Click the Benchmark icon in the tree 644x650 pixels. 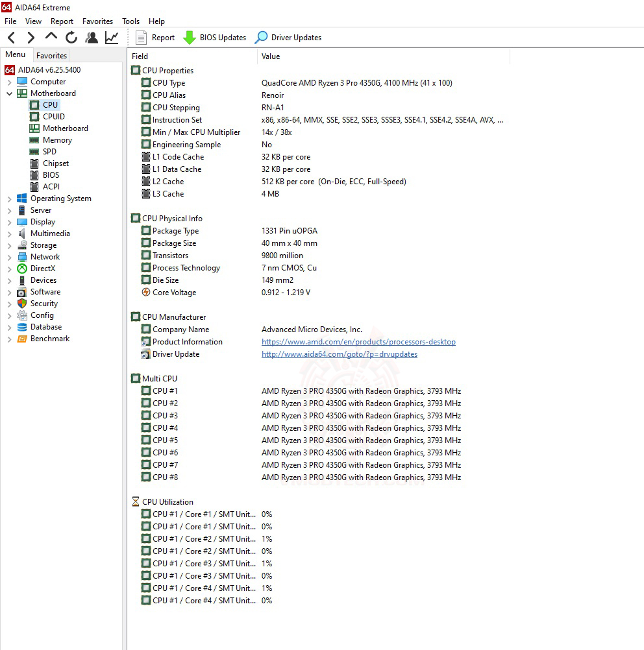[x=22, y=339]
